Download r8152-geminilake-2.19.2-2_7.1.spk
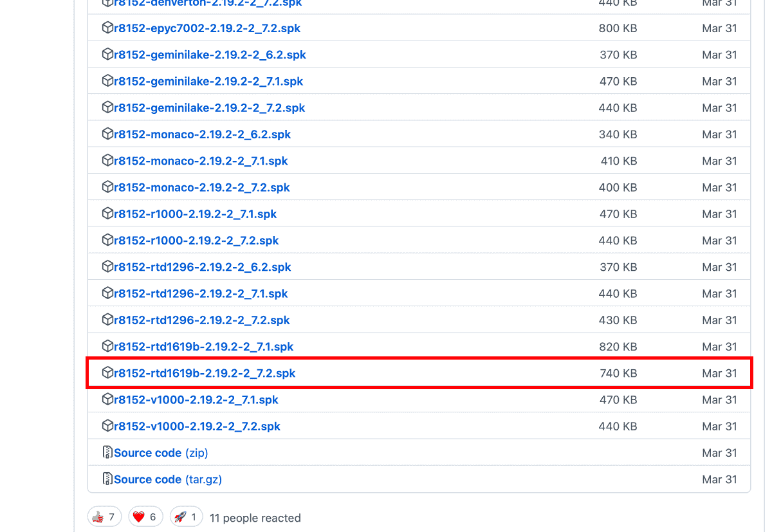This screenshot has height=532, width=772. (208, 82)
